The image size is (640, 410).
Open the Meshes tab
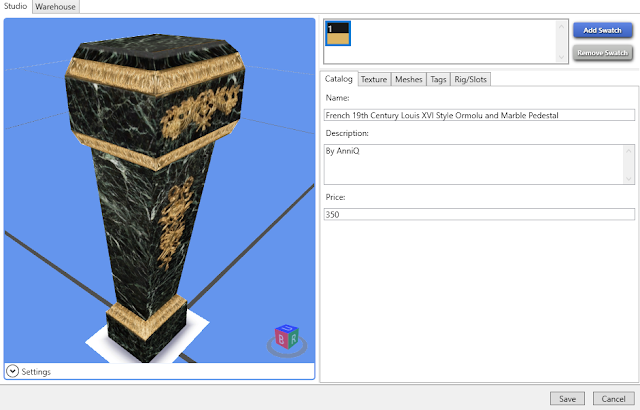tap(408, 79)
